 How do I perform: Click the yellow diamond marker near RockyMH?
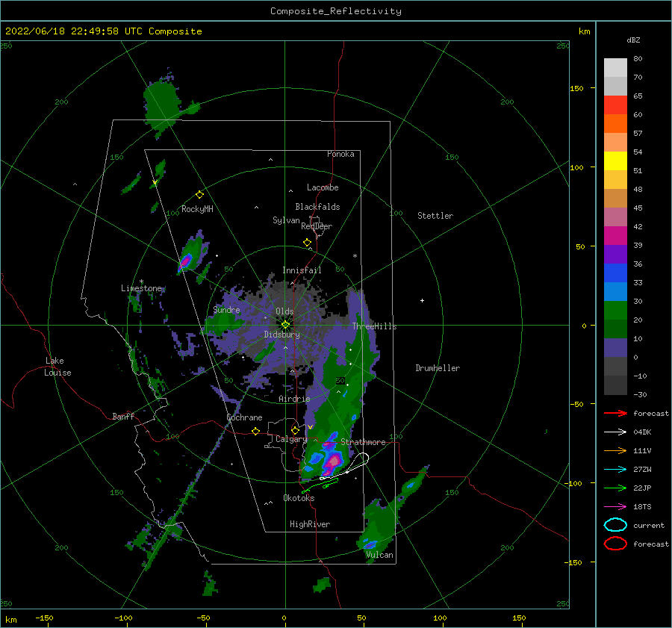point(199,195)
